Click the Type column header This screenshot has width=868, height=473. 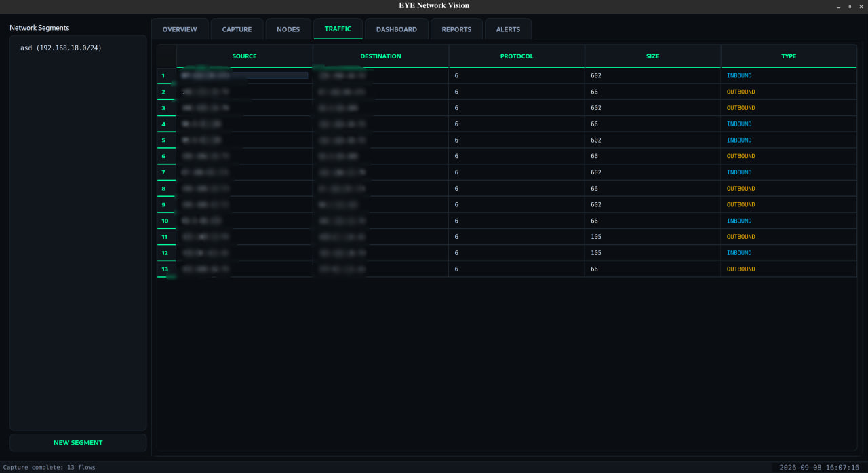(x=789, y=56)
